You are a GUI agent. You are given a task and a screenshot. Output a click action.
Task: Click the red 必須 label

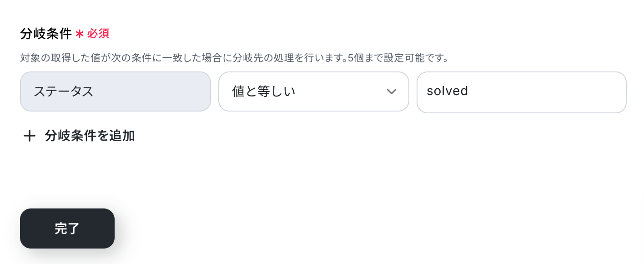98,34
